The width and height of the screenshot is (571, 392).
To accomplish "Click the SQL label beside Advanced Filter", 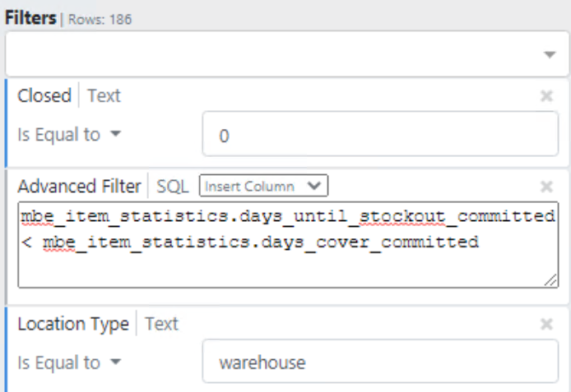I will [173, 187].
